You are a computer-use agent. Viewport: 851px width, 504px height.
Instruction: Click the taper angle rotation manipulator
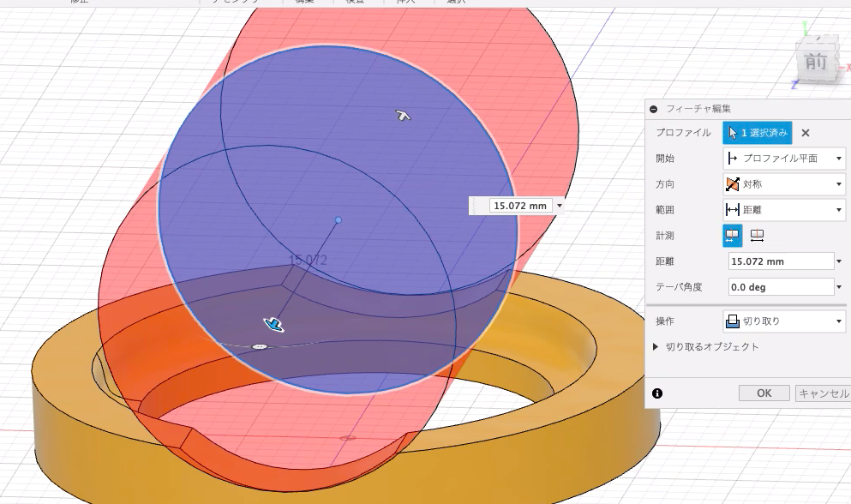[260, 346]
